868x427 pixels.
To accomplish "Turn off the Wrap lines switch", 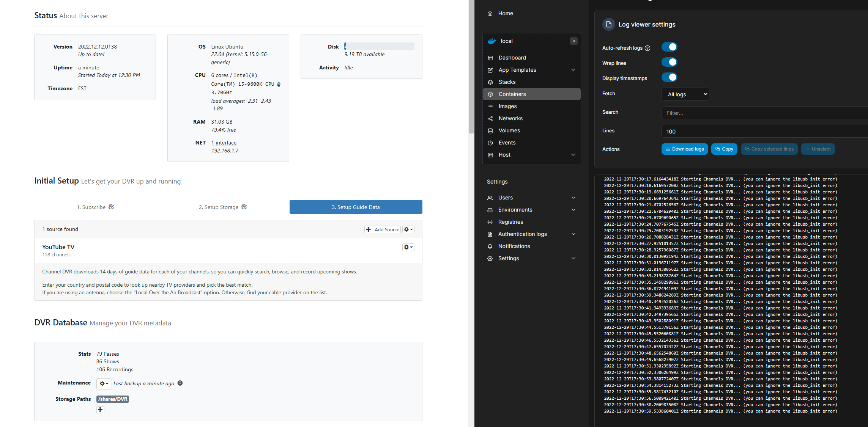I will click(x=669, y=62).
